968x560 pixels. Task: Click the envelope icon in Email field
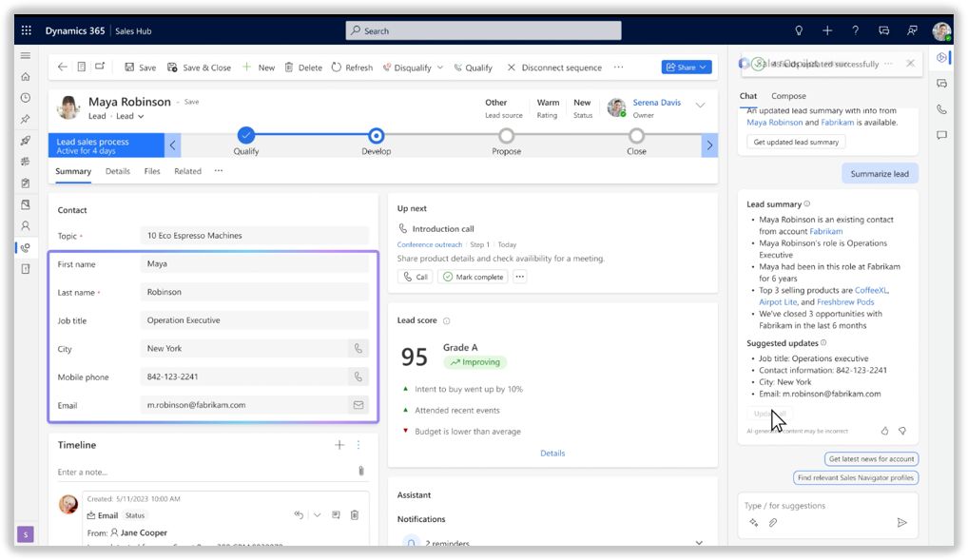pyautogui.click(x=358, y=405)
